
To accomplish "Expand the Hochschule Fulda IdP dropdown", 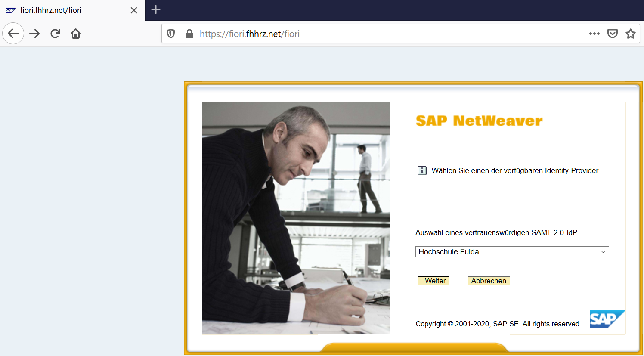I will tap(512, 252).
